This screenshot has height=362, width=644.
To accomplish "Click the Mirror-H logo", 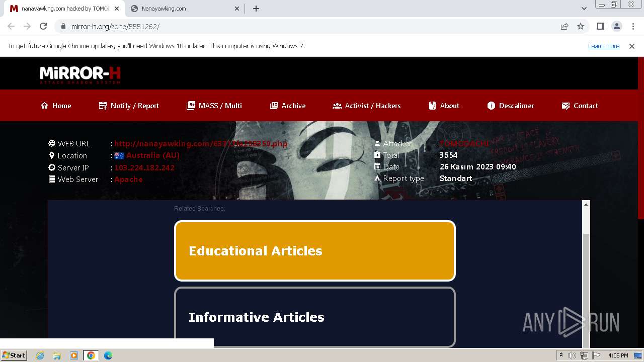I will pyautogui.click(x=80, y=75).
